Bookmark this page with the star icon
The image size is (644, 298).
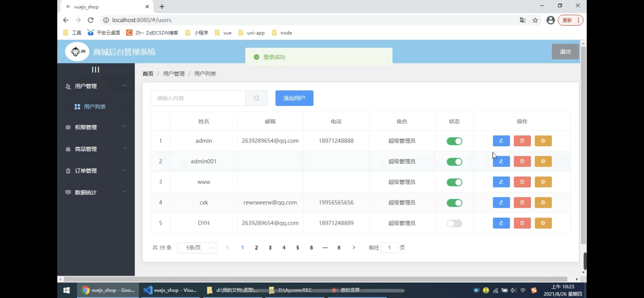click(x=535, y=20)
